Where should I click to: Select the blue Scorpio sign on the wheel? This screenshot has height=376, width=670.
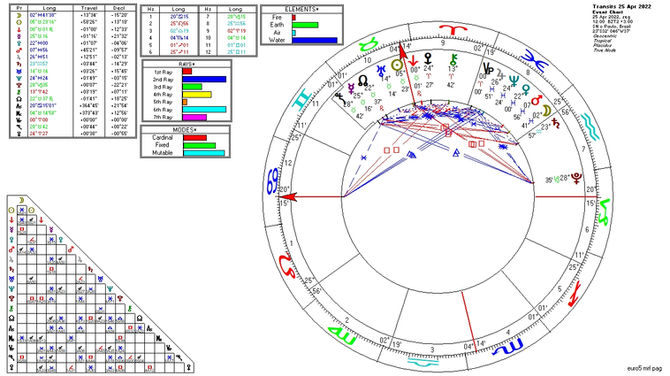[508, 347]
